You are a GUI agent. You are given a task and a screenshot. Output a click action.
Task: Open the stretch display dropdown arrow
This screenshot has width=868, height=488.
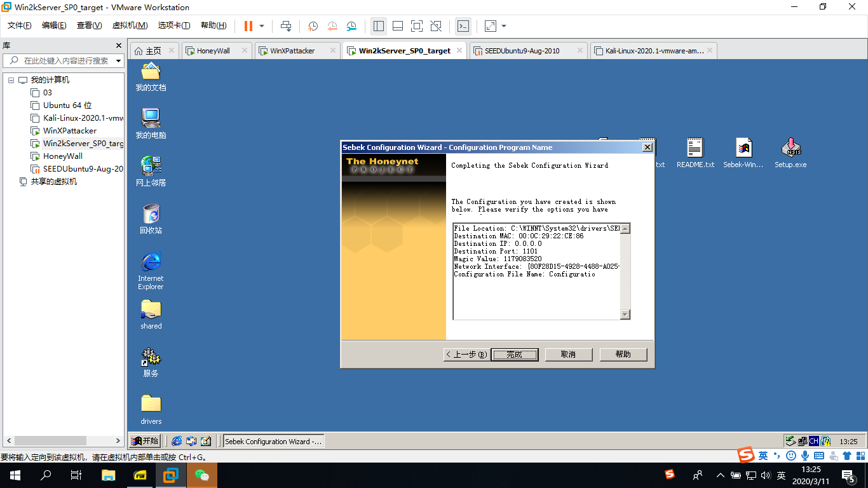tap(504, 26)
